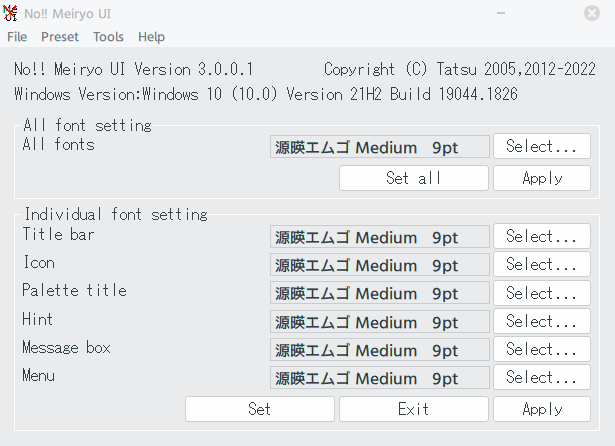Open the File menu
The width and height of the screenshot is (615, 446).
(17, 37)
